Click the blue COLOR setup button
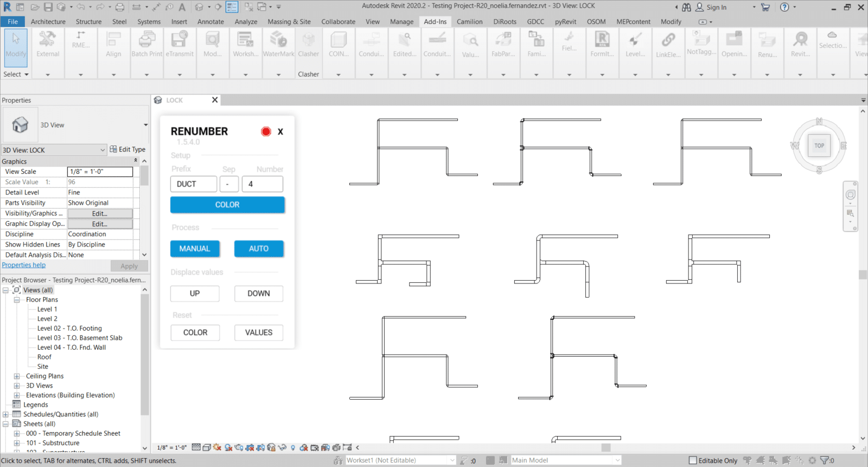Image resolution: width=868 pixels, height=467 pixels. click(x=227, y=205)
